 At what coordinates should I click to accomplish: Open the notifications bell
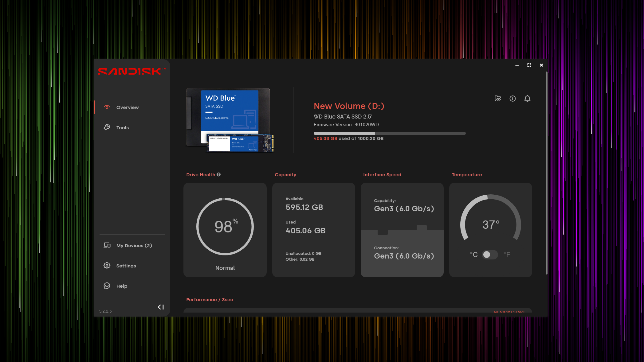527,98
